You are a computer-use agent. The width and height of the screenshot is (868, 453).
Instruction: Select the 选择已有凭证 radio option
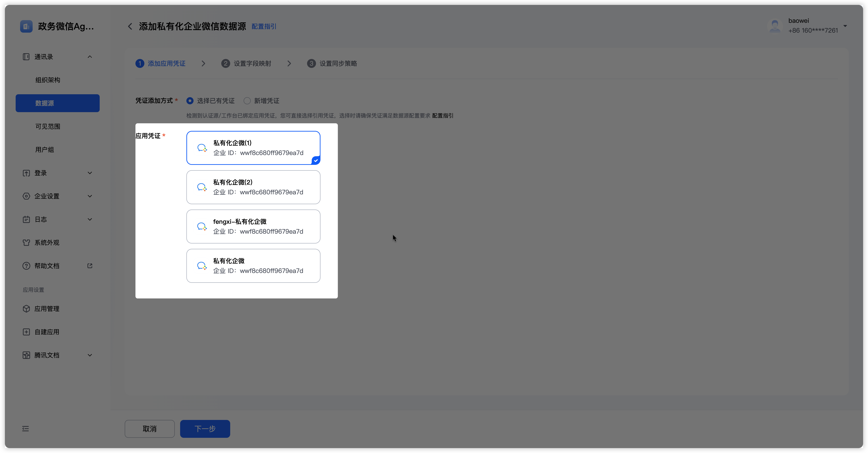pyautogui.click(x=190, y=101)
